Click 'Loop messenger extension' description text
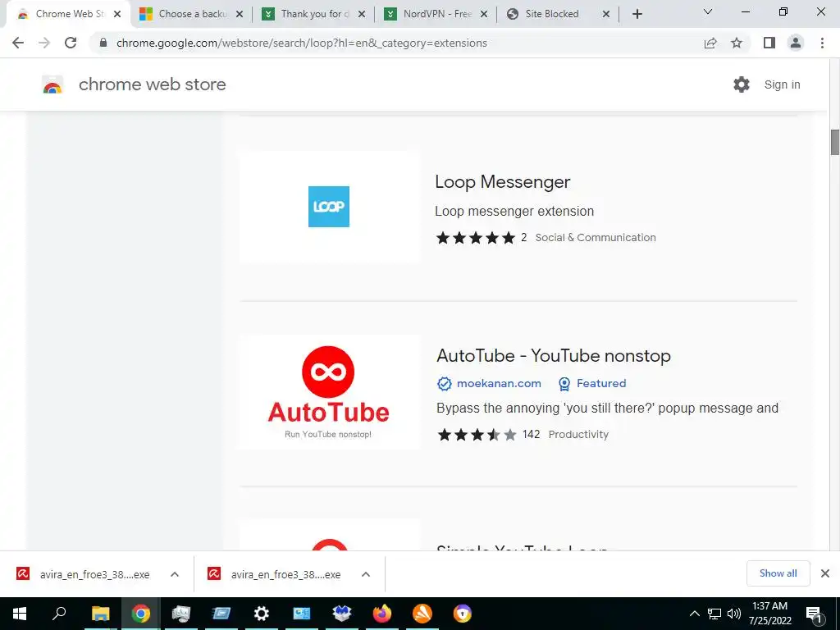The height and width of the screenshot is (630, 840). 514,211
